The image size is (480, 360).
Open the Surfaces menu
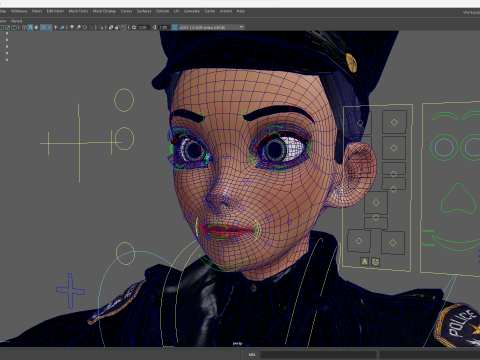coord(144,11)
